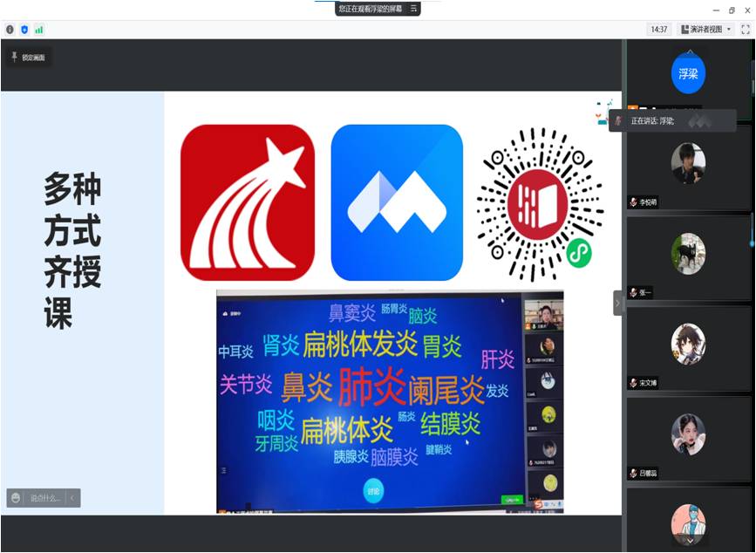Viewport: 756px width, 553px height.
Task: Click the pin icon beside 锁定画面
Action: coord(14,57)
